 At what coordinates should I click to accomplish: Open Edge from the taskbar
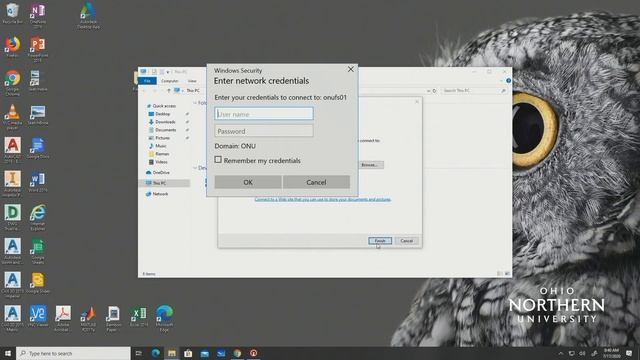[156, 353]
